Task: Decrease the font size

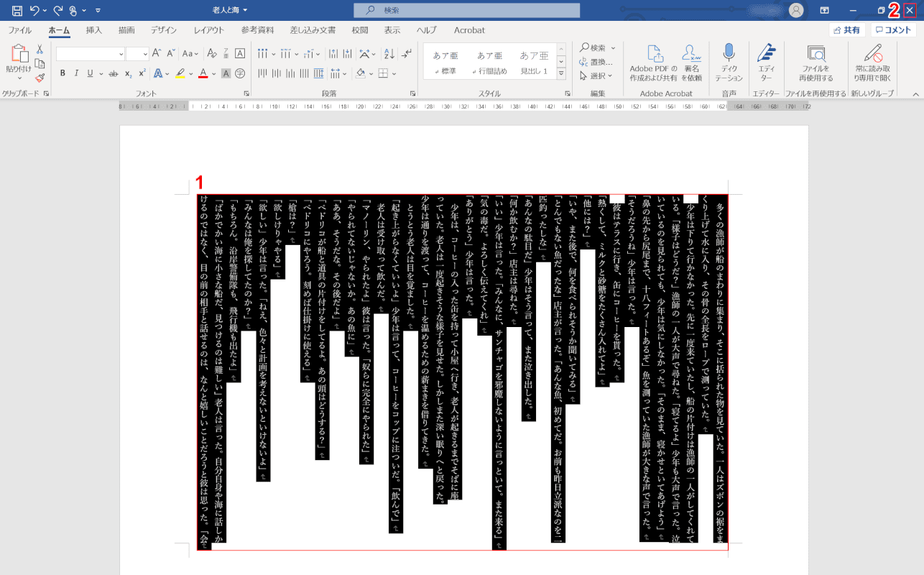Action: tap(171, 53)
